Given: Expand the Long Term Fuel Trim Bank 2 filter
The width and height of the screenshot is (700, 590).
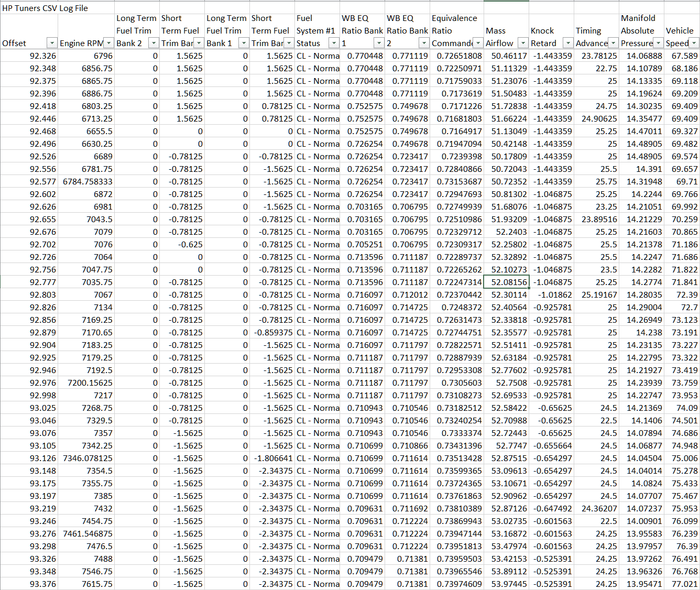Looking at the screenshot, I should click(x=154, y=43).
